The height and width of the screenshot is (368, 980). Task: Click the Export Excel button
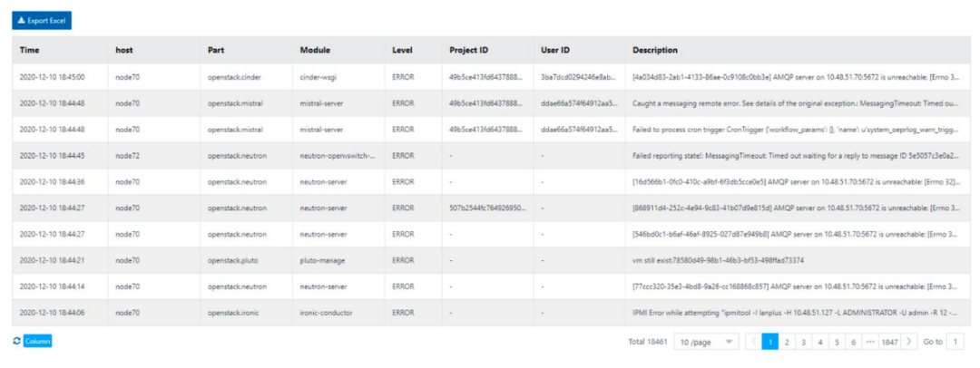(x=41, y=20)
